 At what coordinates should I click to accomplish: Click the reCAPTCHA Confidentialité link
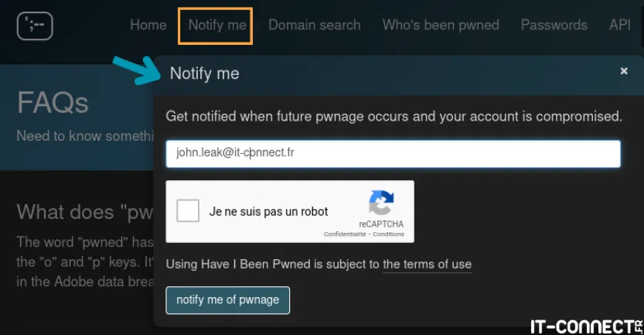(345, 234)
